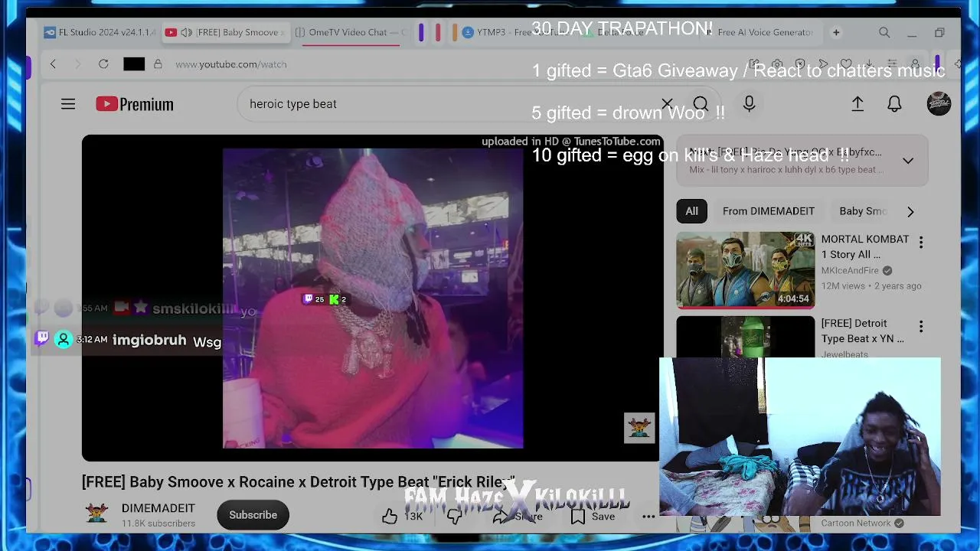Open the DIMEMADEIT channel name link
The image size is (980, 551).
coord(158,508)
